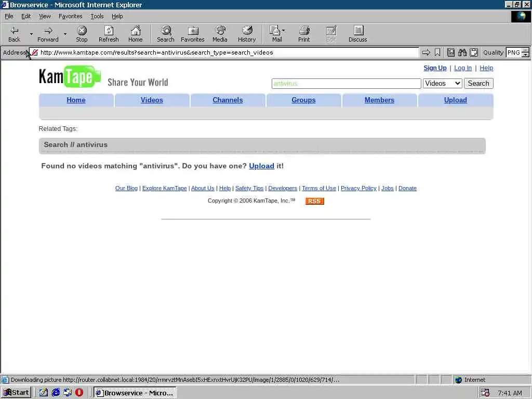
Task: Select the Browservice taskbar window button
Action: coord(135,393)
